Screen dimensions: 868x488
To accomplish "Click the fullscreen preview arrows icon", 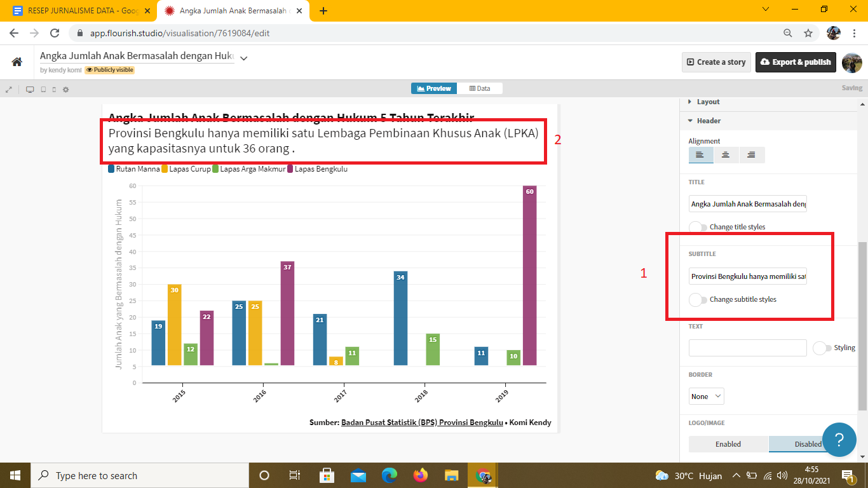I will pos(9,90).
